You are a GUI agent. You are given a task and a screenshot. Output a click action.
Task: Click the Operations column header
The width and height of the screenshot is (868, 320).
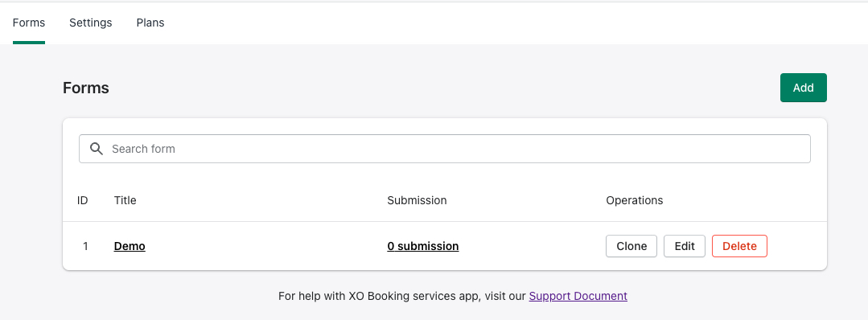click(x=635, y=200)
